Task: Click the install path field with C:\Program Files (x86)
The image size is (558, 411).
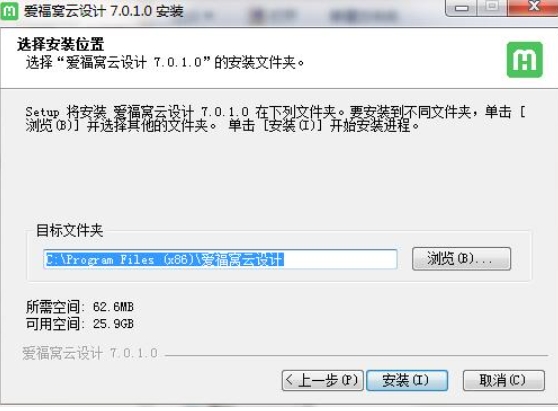Action: [220, 259]
